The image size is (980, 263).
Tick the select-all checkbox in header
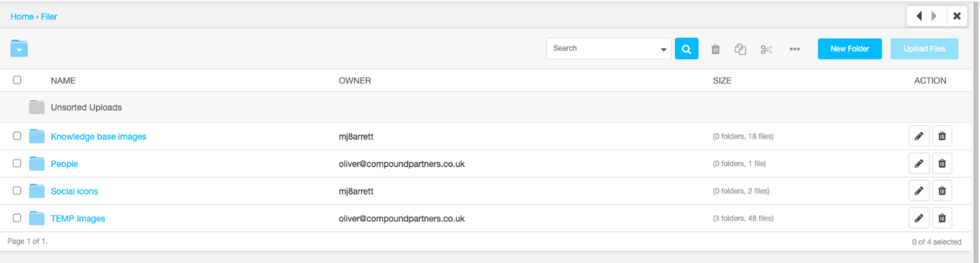(x=17, y=80)
